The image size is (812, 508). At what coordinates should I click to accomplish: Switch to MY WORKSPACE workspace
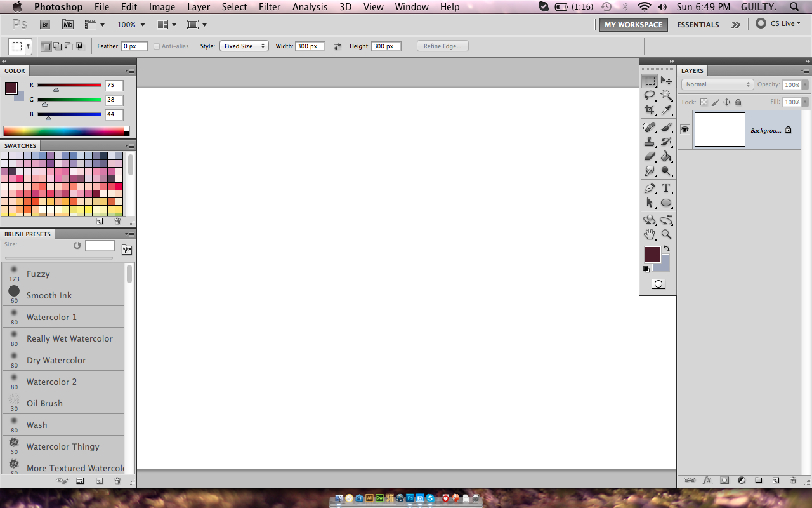click(633, 25)
